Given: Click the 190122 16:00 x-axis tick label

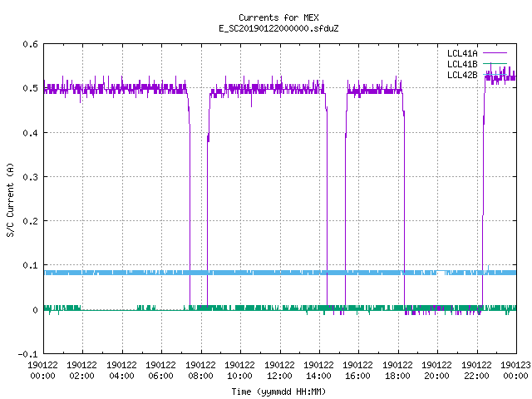Looking at the screenshot, I should 358,371.
